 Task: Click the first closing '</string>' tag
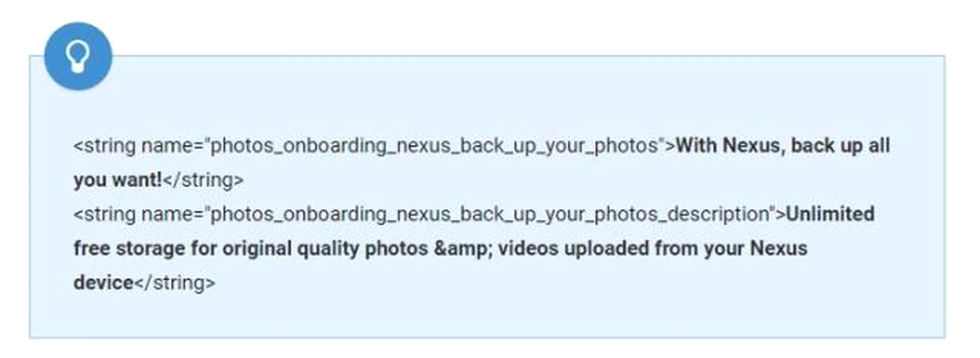pyautogui.click(x=203, y=180)
